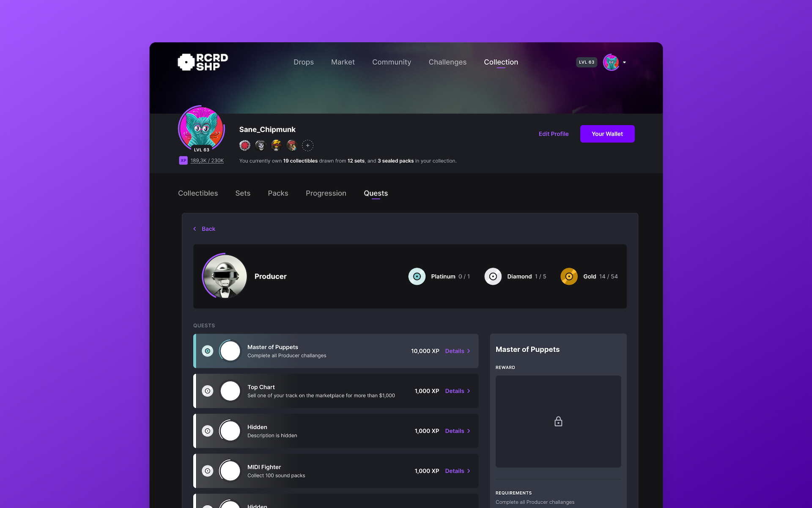This screenshot has width=812, height=508.
Task: Expand Details chevron for Top Chart quest
Action: click(468, 390)
